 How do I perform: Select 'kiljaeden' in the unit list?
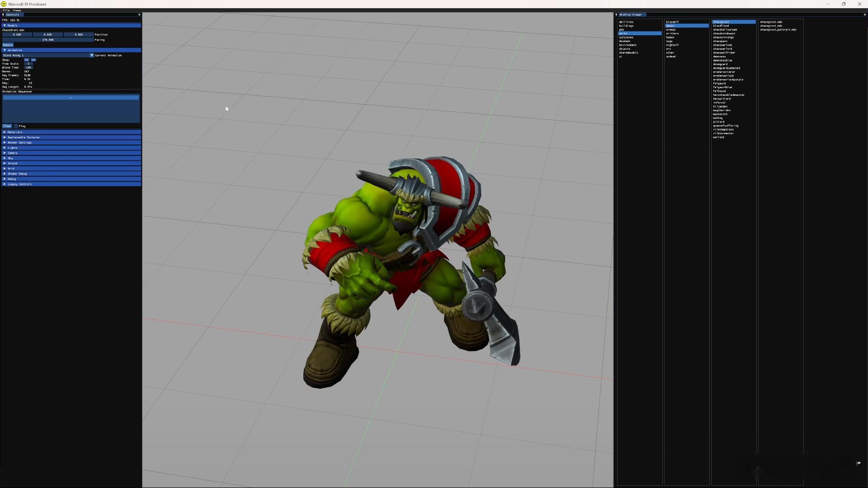pos(720,106)
